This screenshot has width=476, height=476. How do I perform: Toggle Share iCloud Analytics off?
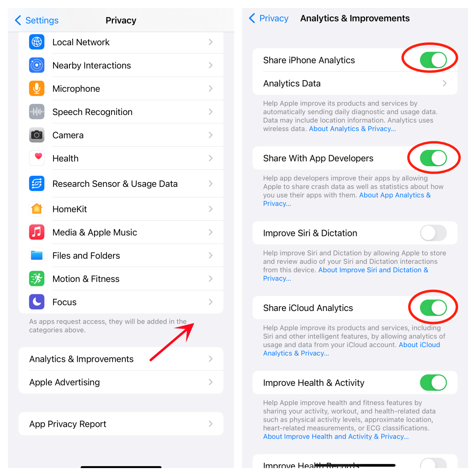tap(433, 308)
